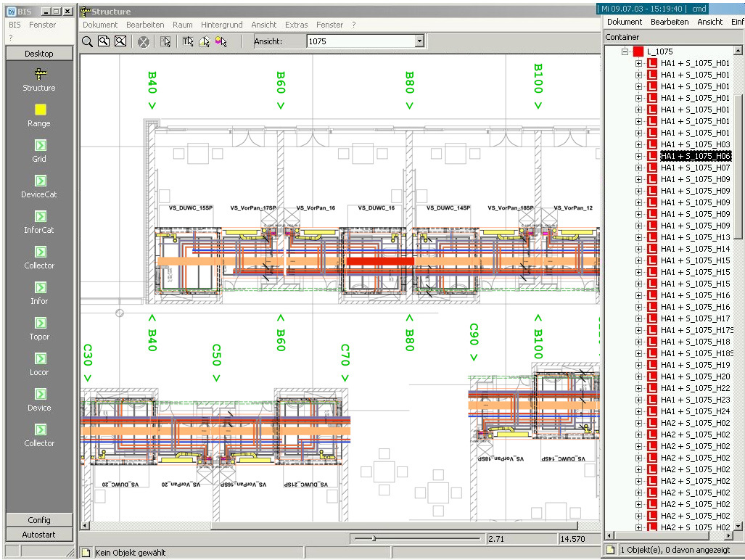Click the magenta-yellow object pointer tool
745x560 pixels.
221,41
